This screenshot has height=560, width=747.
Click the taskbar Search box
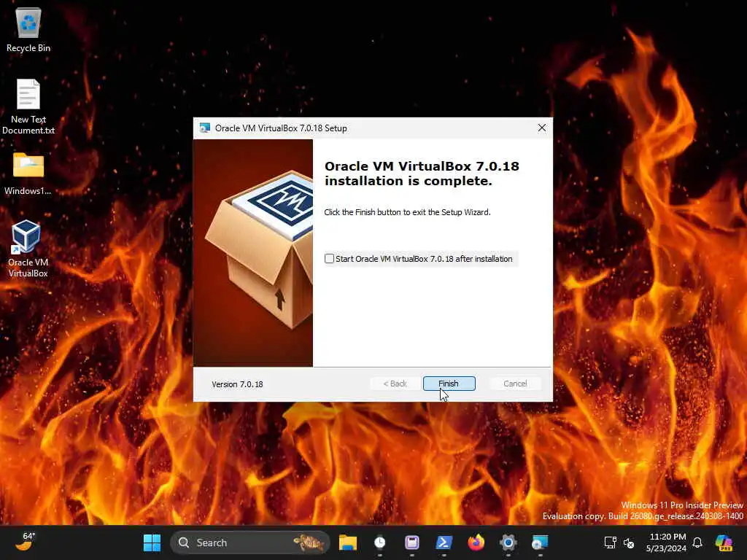[249, 542]
